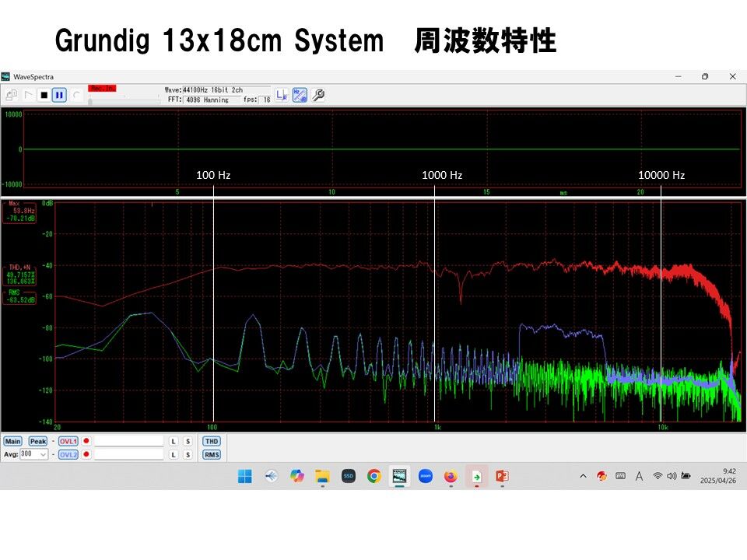Click the pause button in WaveSpectra toolbar

point(59,95)
